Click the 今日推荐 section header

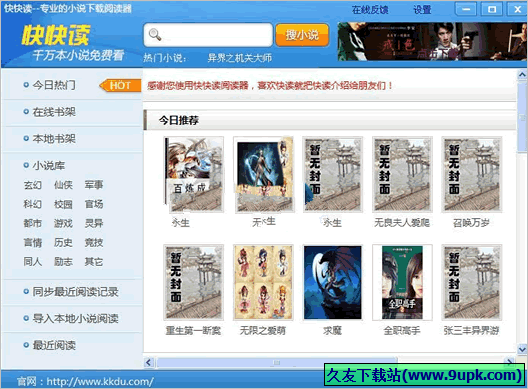(x=179, y=120)
